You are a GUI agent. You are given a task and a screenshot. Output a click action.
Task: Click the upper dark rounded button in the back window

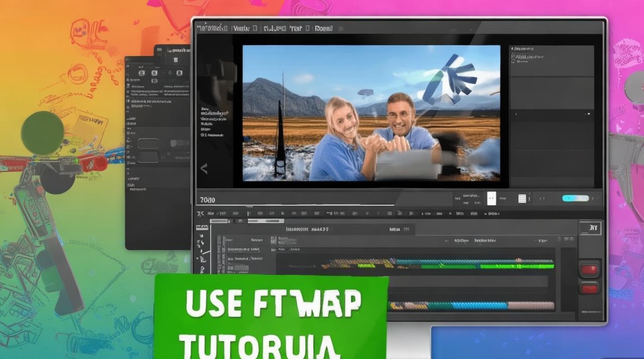point(148,144)
